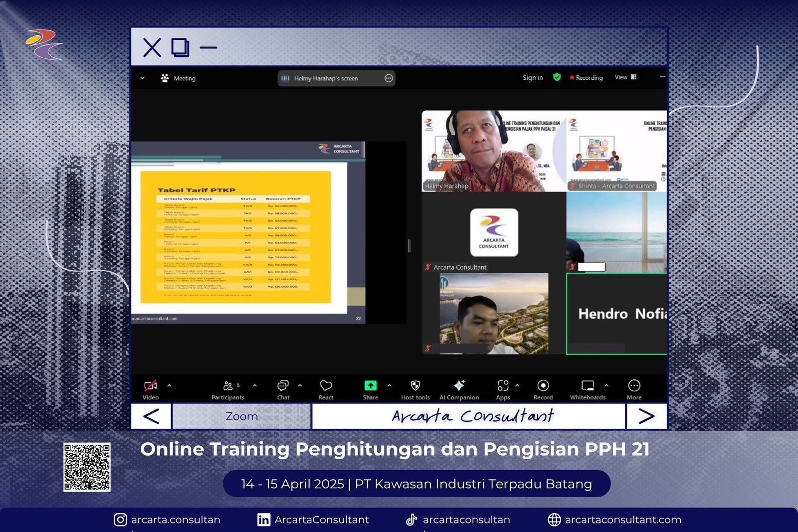The height and width of the screenshot is (532, 798).
Task: Click the green encryption shield indicator
Action: pyautogui.click(x=557, y=77)
